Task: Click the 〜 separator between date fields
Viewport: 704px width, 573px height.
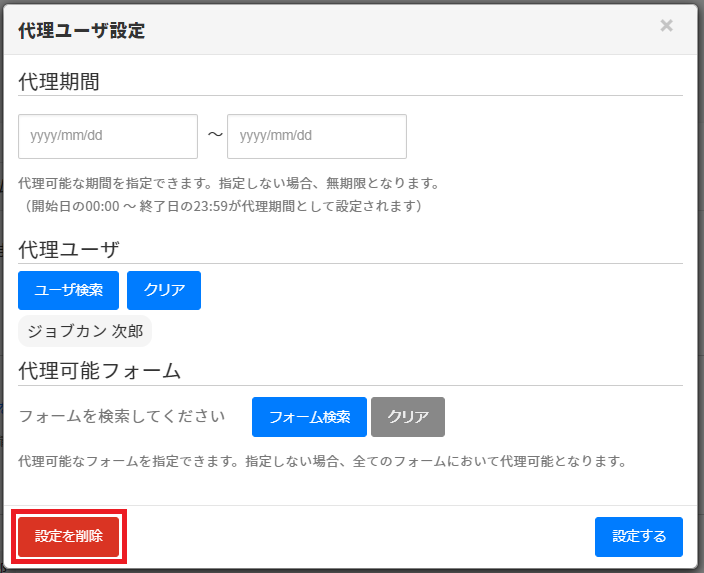Action: point(214,136)
